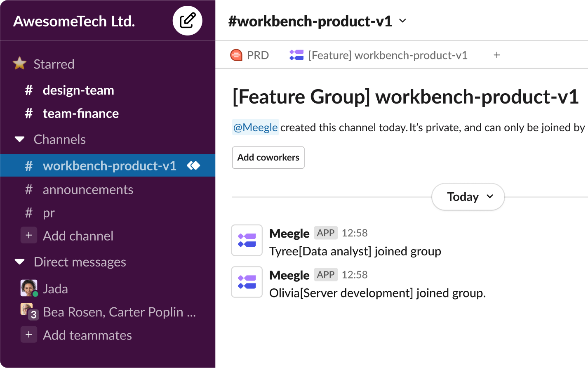Click Meegle avatar on Tyree joined message
Image resolution: width=588 pixels, height=368 pixels.
coord(247,240)
